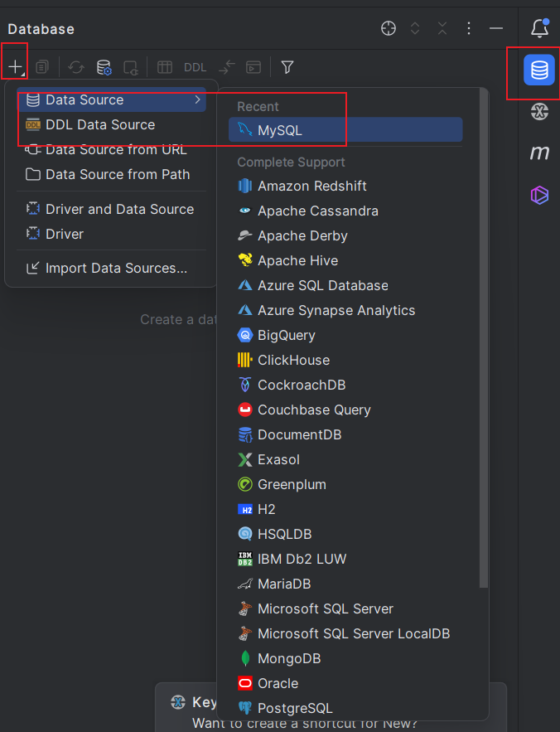The height and width of the screenshot is (732, 560).
Task: Click the Expand All arrows in the header
Action: [x=415, y=28]
